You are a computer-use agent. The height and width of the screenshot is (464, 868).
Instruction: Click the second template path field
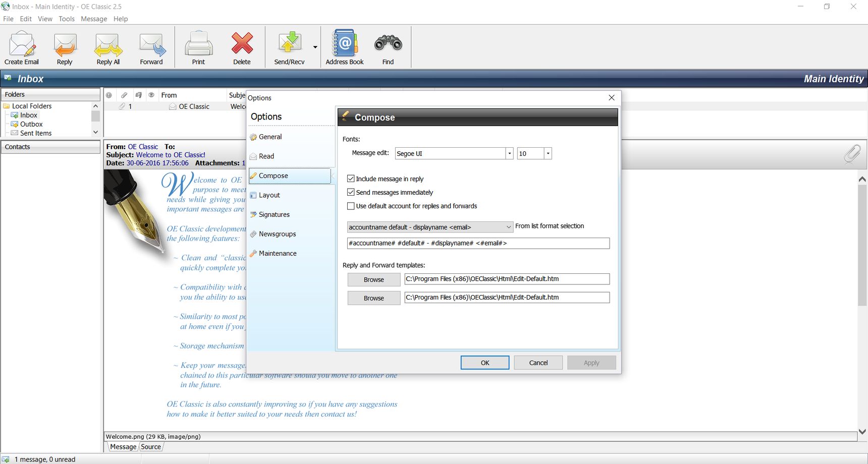pyautogui.click(x=507, y=298)
